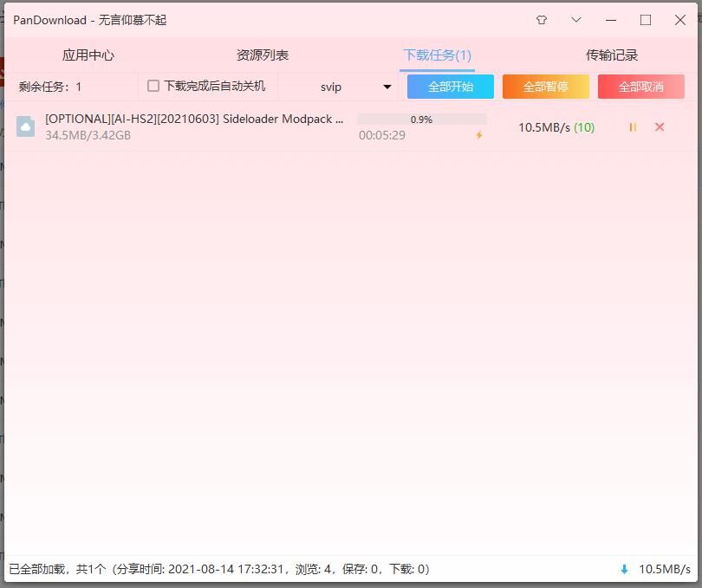Switch to the 应用中心 tab

[x=88, y=55]
